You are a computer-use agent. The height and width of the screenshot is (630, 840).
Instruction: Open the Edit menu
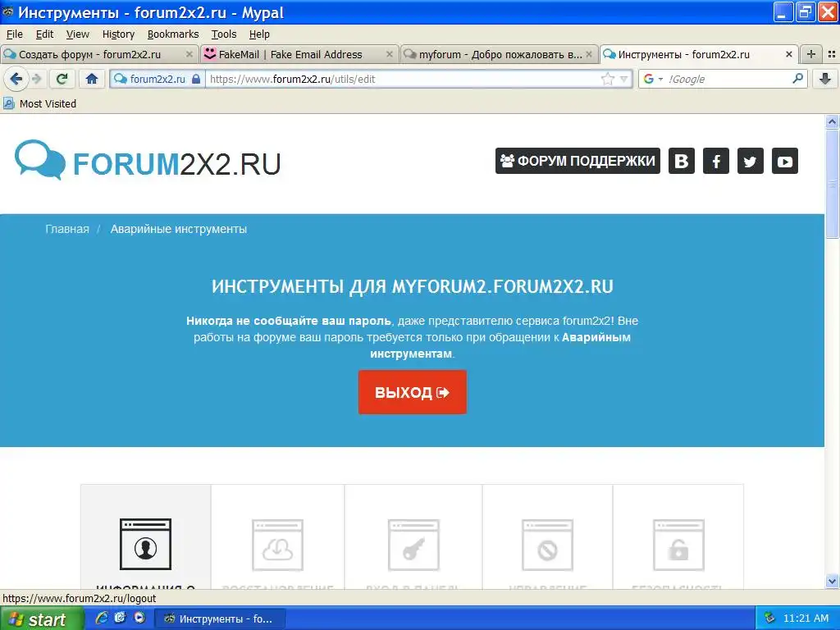(x=44, y=34)
